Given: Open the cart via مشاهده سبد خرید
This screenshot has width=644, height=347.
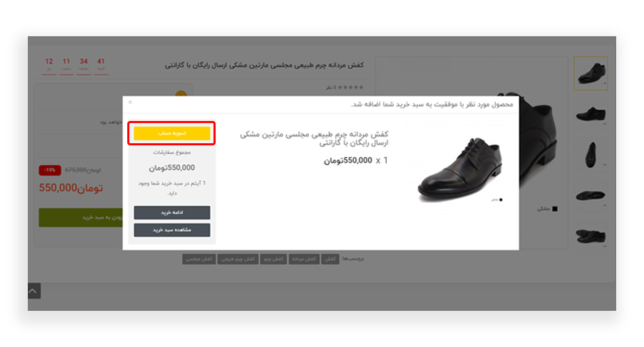Looking at the screenshot, I should (172, 230).
